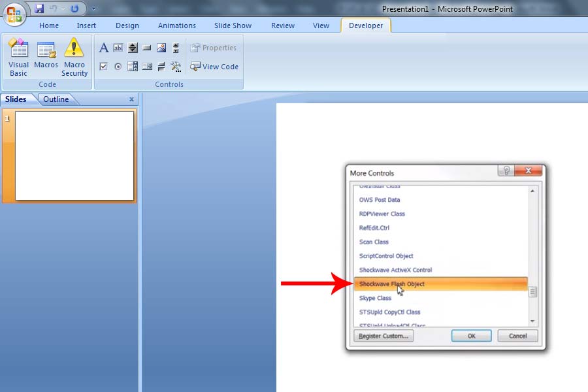Insert a Command Button control
Screen dimensions: 588x392
click(146, 48)
